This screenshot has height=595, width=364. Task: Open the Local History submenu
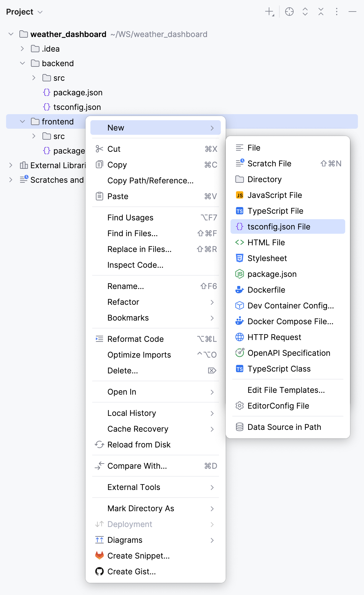point(156,413)
